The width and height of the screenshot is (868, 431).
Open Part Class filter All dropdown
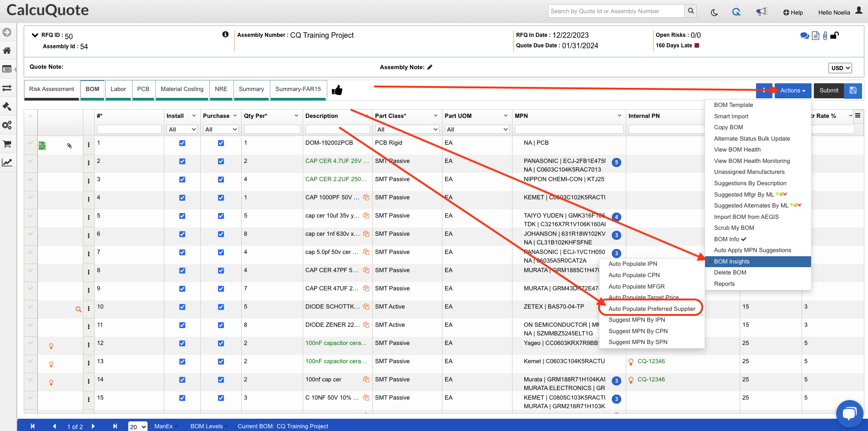pyautogui.click(x=406, y=129)
